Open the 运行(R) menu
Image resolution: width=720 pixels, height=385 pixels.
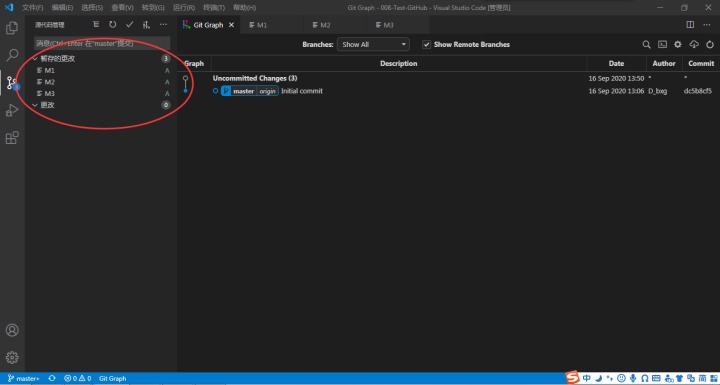pyautogui.click(x=184, y=8)
